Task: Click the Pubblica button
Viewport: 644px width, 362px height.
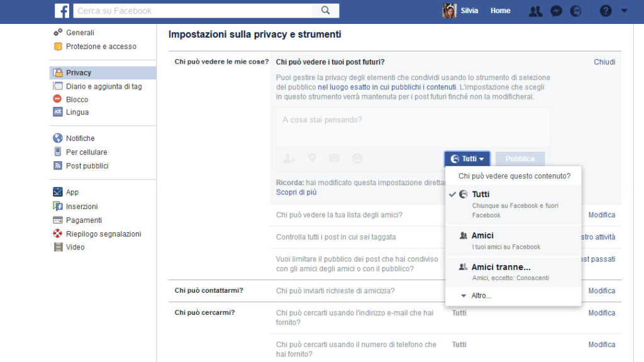Action: click(x=520, y=159)
